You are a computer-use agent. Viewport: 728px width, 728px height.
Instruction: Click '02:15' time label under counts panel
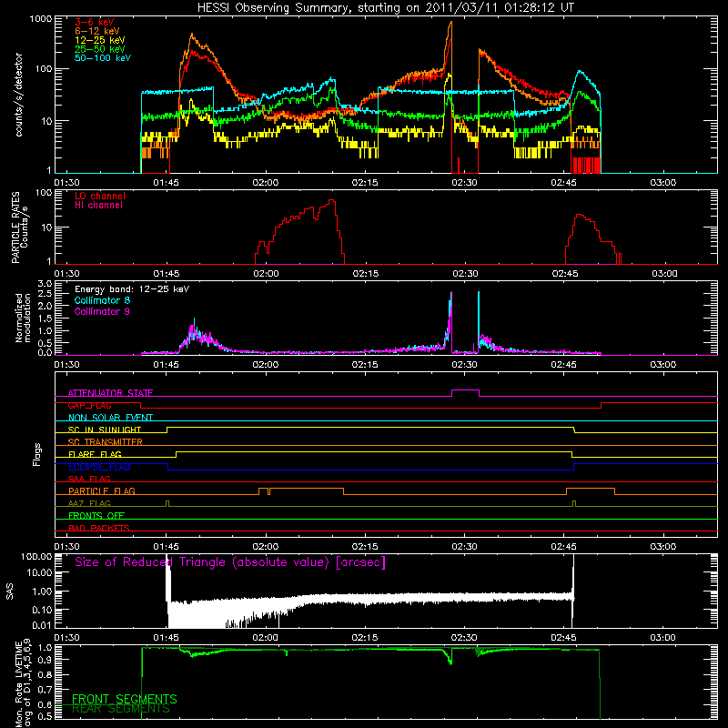click(x=365, y=183)
